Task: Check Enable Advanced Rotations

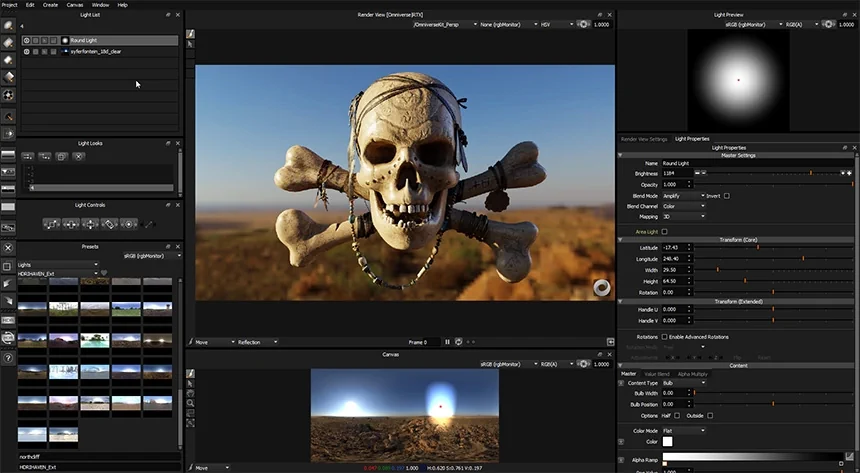Action: point(664,337)
